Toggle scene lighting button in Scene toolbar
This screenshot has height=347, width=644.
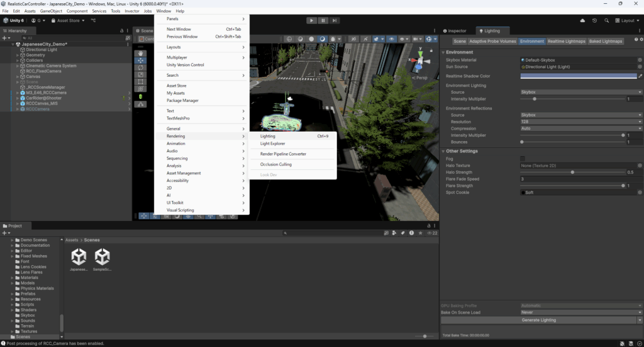tap(365, 39)
